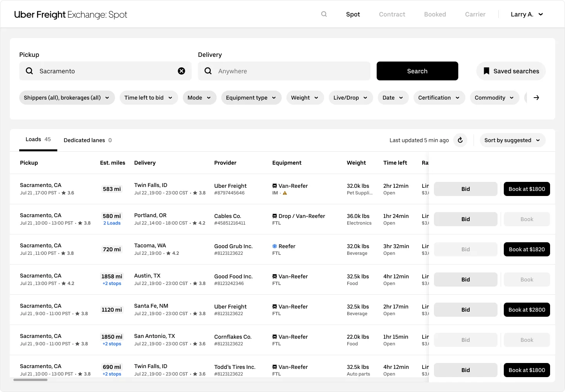This screenshot has width=565, height=392.
Task: Open the Sort by suggested dropdown
Action: coord(512,140)
